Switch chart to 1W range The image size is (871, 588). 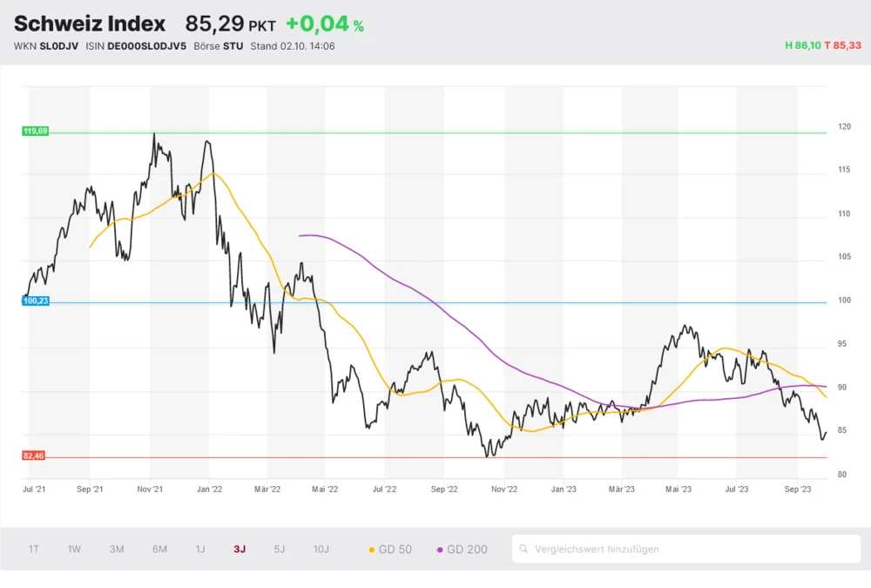pyautogui.click(x=74, y=550)
